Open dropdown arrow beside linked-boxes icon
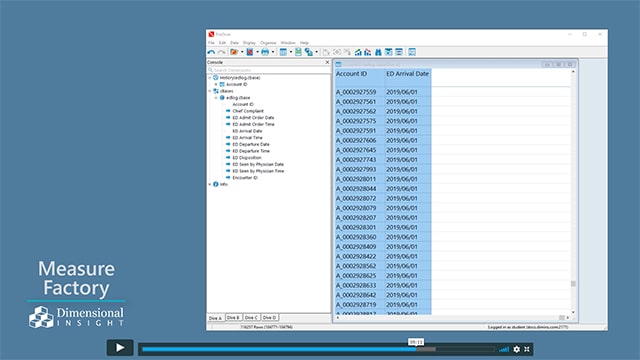This screenshot has width=640, height=360. [317, 52]
